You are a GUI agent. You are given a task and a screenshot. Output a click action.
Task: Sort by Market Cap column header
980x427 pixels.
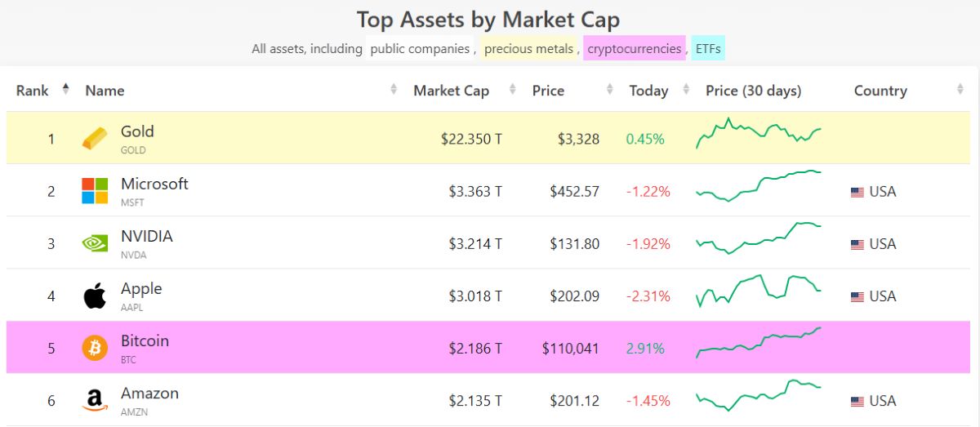pos(451,91)
